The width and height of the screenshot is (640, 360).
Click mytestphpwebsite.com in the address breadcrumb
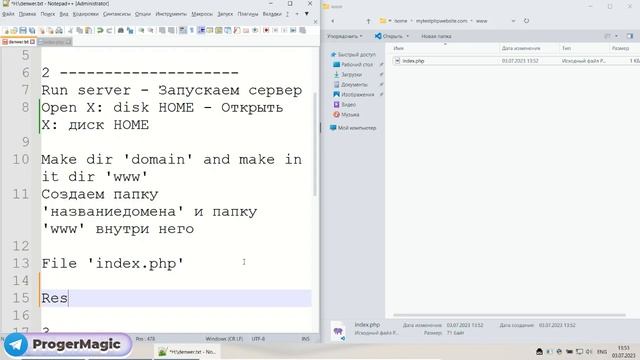[442, 21]
